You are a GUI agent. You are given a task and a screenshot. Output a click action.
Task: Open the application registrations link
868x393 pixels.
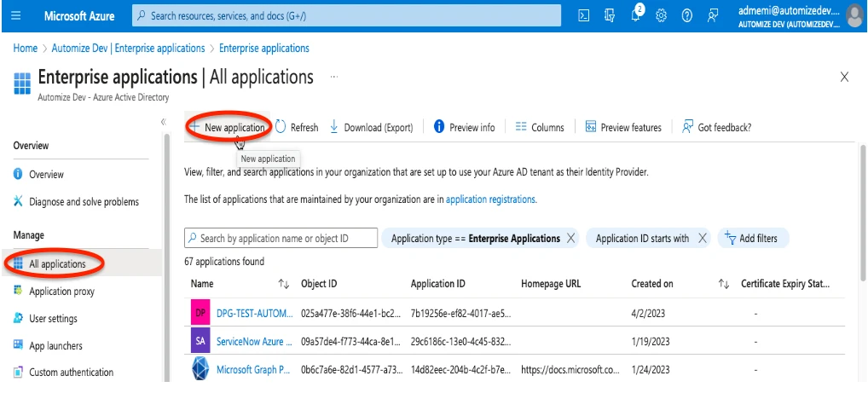(491, 199)
